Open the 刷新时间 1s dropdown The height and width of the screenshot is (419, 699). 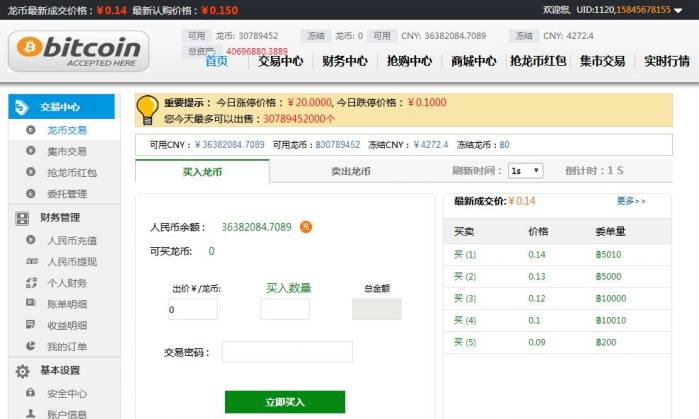click(x=524, y=171)
